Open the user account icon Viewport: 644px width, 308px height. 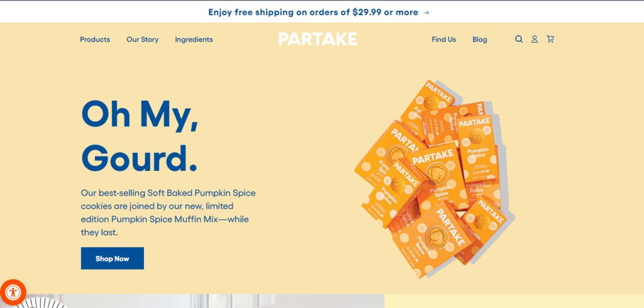click(535, 39)
